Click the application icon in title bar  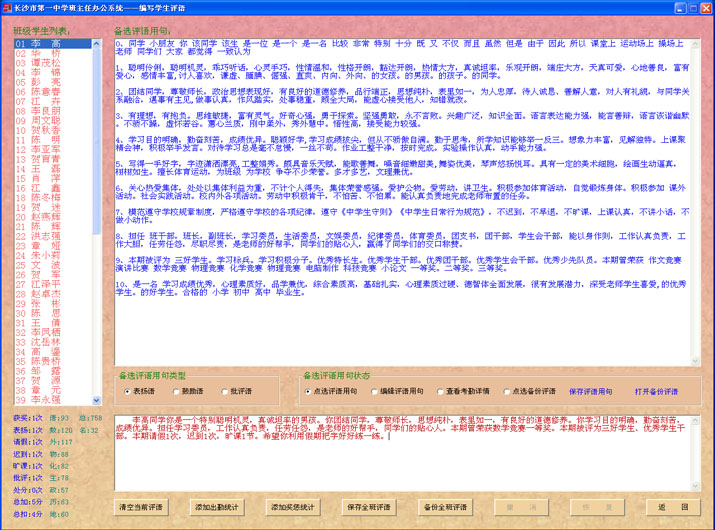(7, 7)
